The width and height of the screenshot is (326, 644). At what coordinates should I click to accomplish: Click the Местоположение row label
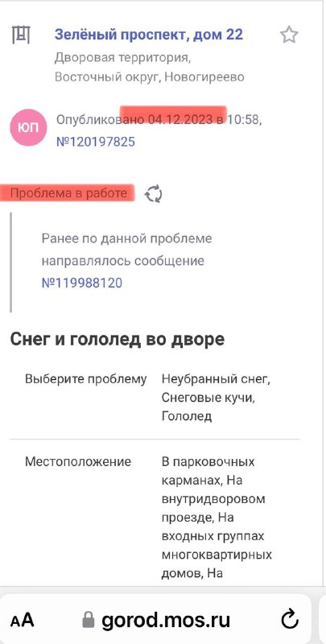tap(78, 461)
